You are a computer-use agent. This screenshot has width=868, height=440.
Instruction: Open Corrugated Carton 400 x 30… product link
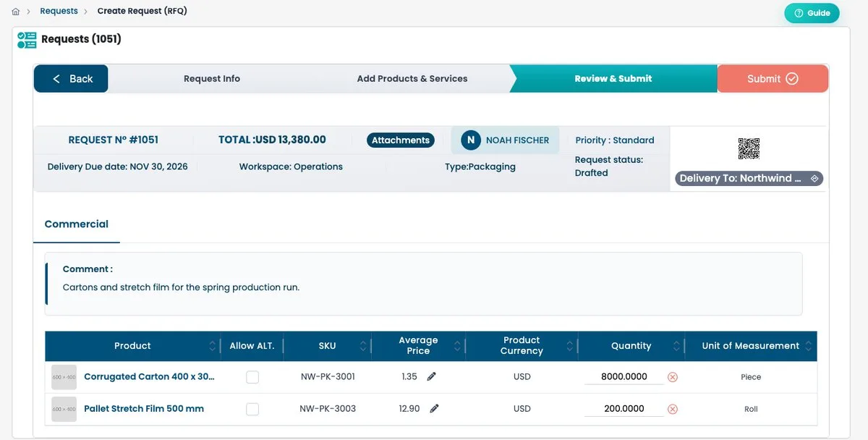150,377
